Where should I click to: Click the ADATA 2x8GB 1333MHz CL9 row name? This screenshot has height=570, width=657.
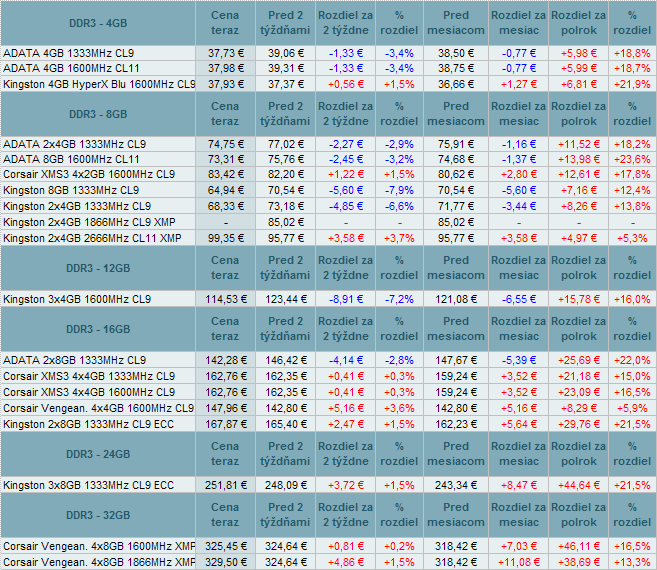point(74,360)
